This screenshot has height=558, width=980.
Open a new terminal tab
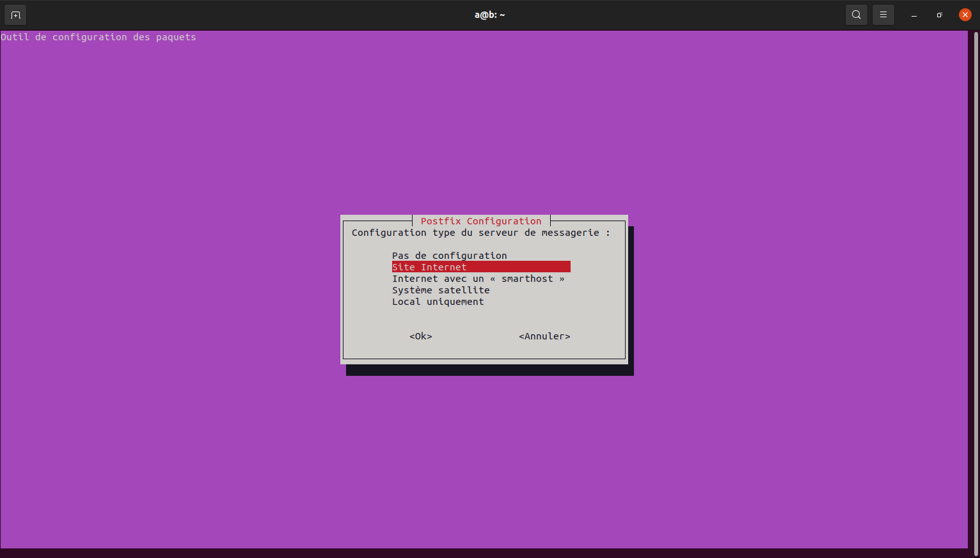tap(15, 15)
